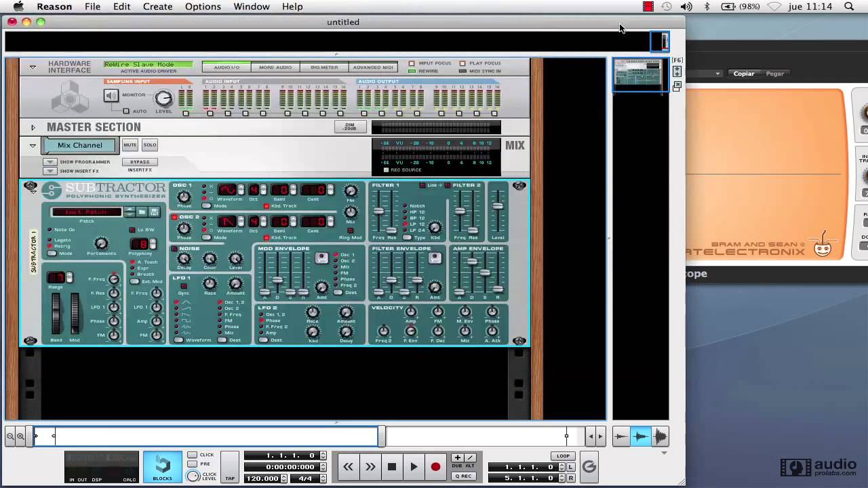
Task: Click the OSC 1 waveform display
Action: (227, 190)
